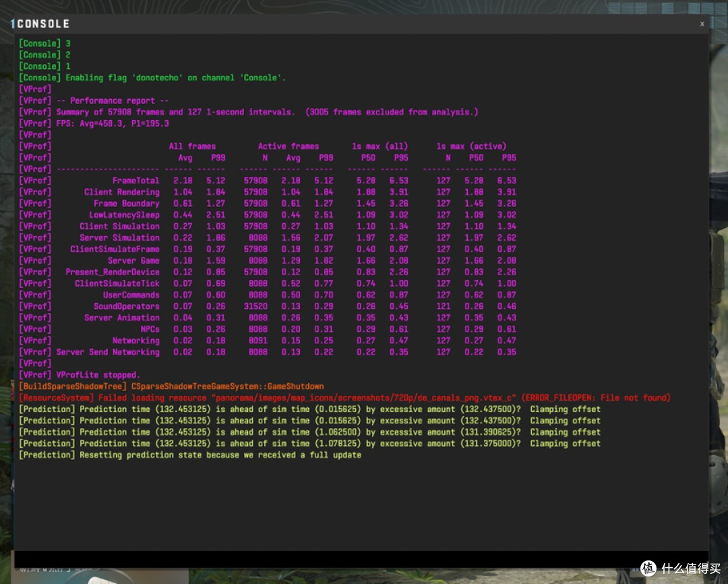The image size is (728, 584).
Task: Select the ClientSimulateTick row label
Action: (x=117, y=283)
